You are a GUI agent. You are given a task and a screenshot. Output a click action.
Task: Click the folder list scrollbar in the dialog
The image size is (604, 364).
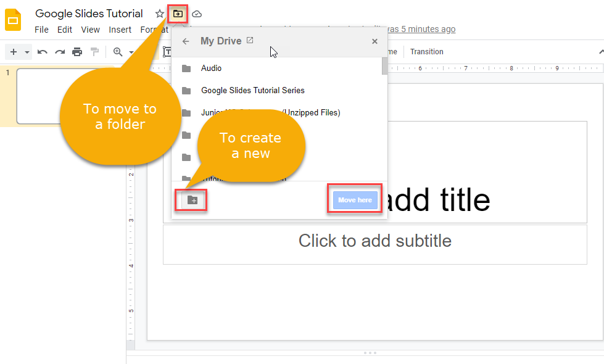(x=384, y=66)
